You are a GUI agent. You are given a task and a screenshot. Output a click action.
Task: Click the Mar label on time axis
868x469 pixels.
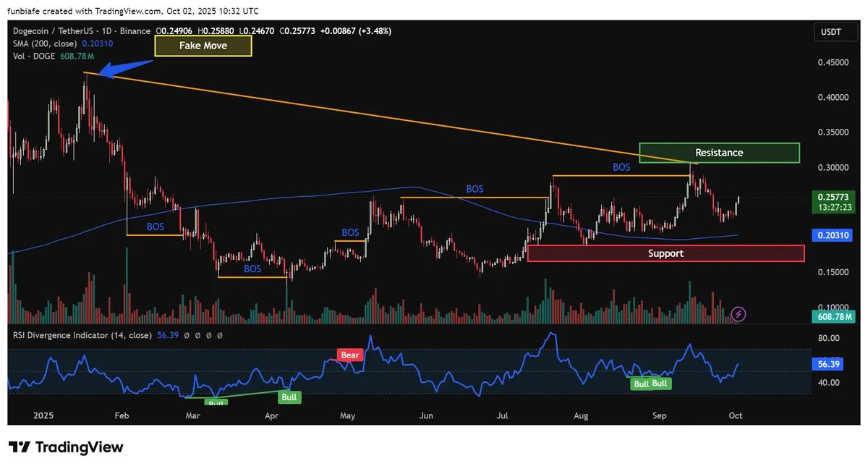pyautogui.click(x=192, y=416)
